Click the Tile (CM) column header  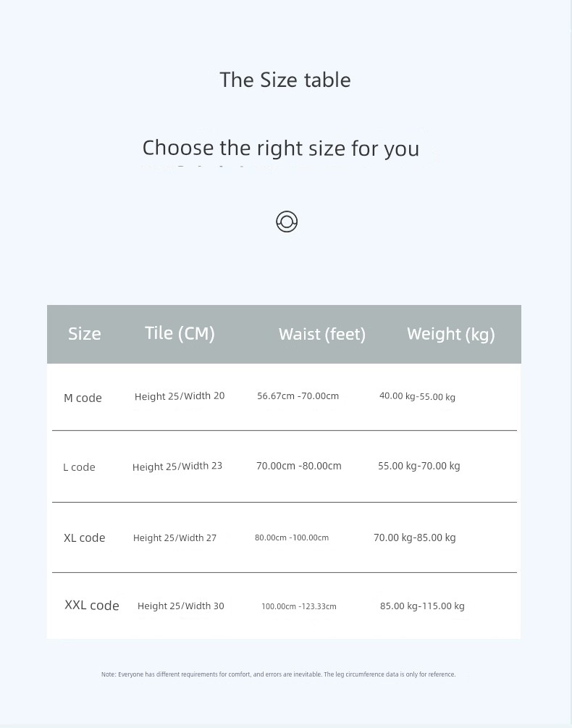tap(180, 333)
